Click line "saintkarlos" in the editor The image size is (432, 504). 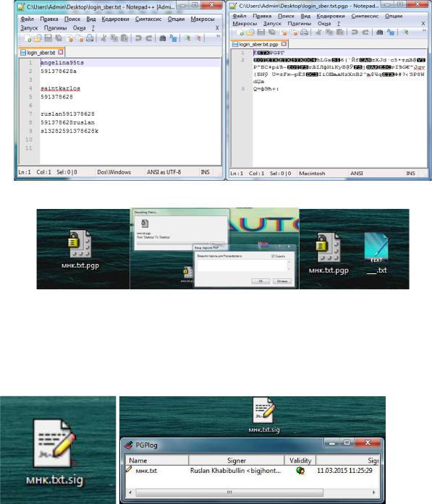point(61,88)
